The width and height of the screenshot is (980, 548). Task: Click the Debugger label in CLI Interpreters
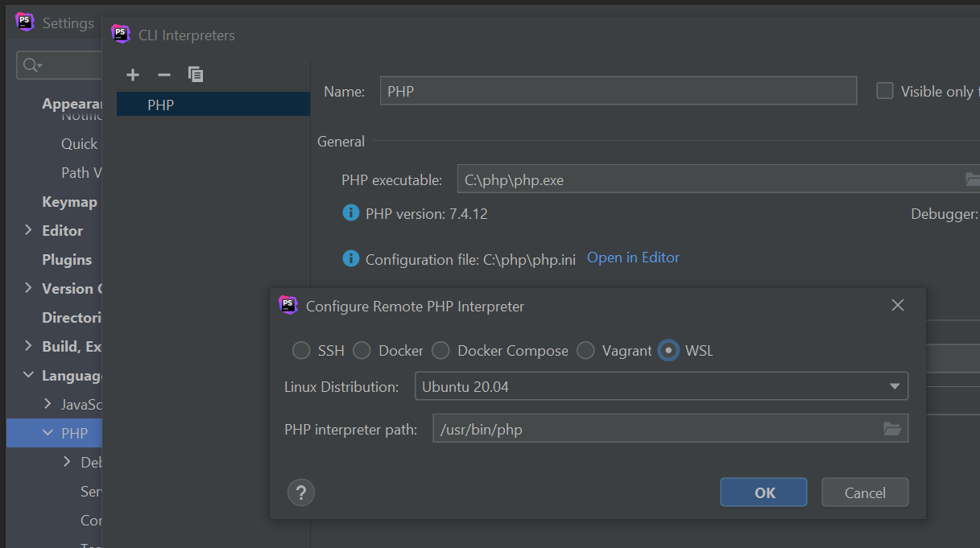[945, 214]
